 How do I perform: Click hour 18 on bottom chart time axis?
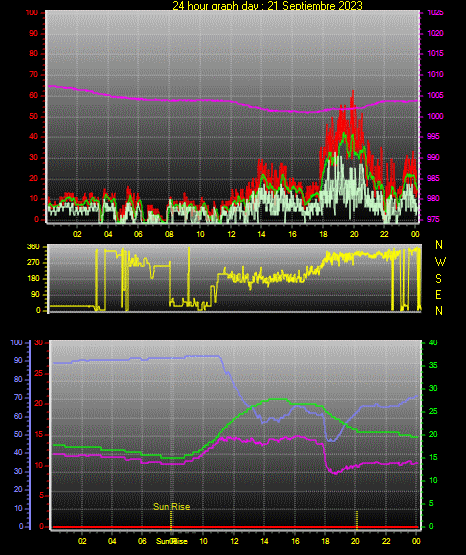[x=325, y=541]
